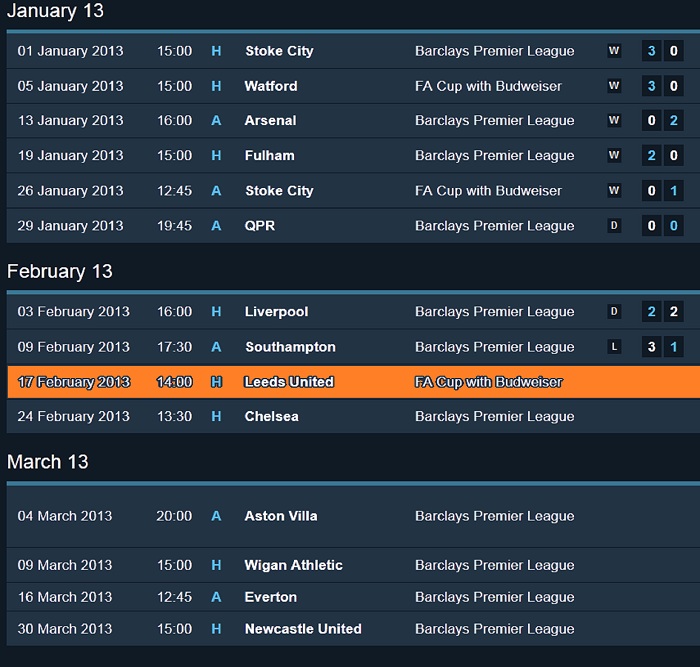Click the home score 2 in Liverpool row
700x667 pixels.
tap(651, 312)
